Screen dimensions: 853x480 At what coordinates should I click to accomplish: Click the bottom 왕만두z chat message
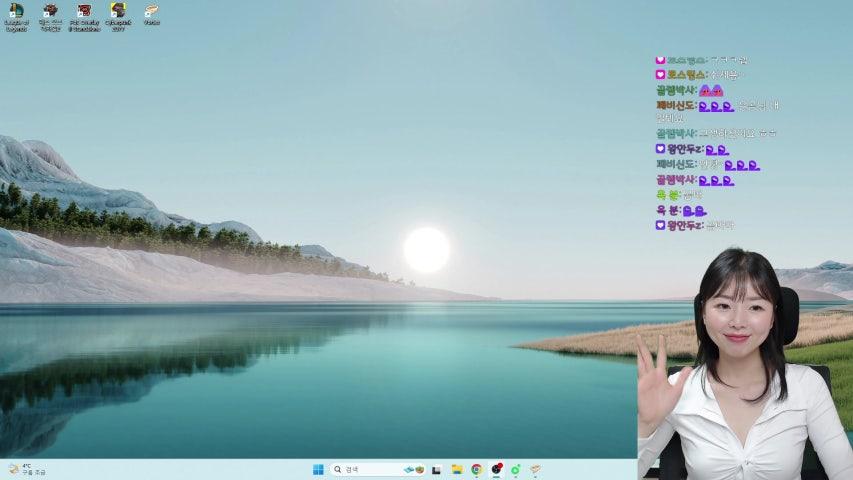click(719, 225)
